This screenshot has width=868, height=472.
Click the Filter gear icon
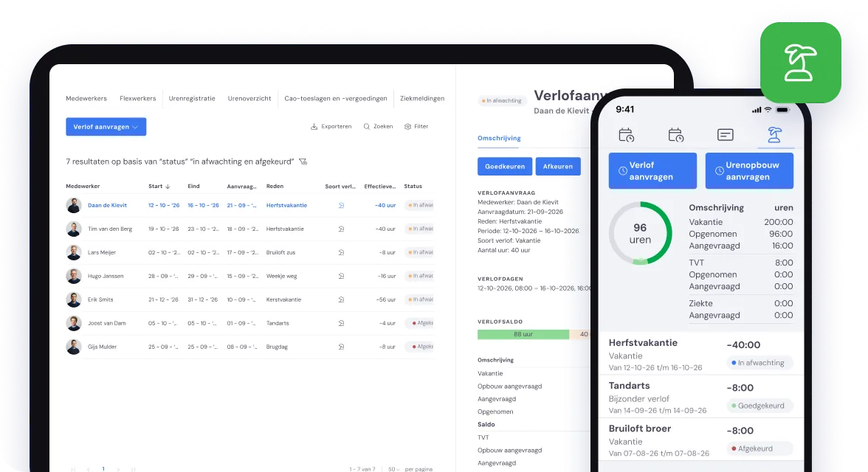point(408,127)
